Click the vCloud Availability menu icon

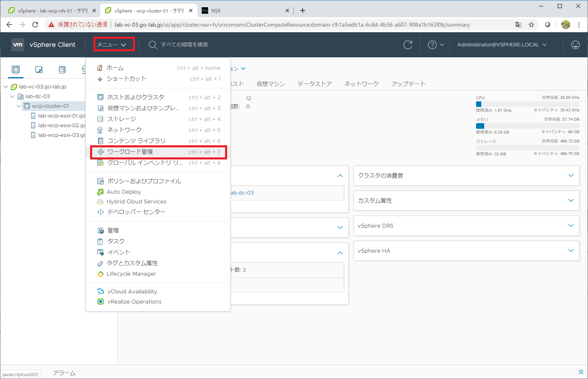pyautogui.click(x=101, y=291)
